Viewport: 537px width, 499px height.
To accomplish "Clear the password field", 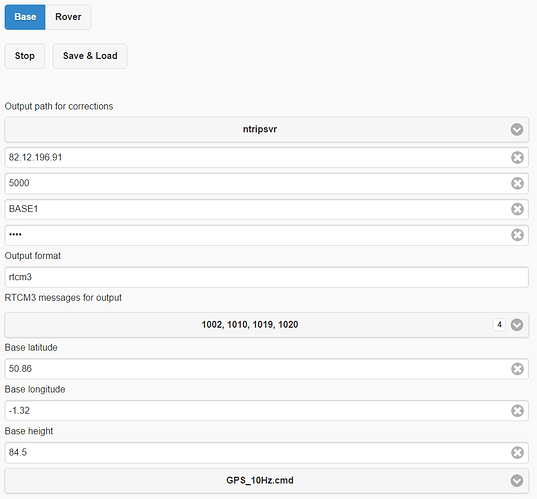I will coord(517,235).
